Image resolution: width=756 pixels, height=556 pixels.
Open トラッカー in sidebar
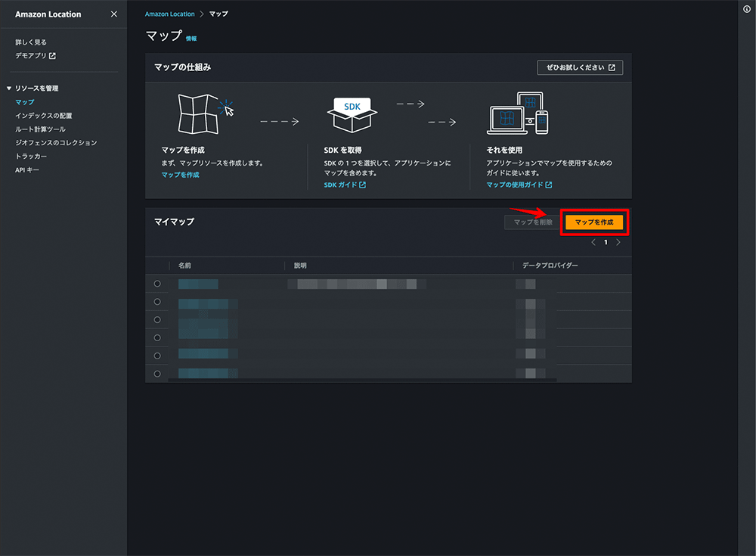click(31, 157)
